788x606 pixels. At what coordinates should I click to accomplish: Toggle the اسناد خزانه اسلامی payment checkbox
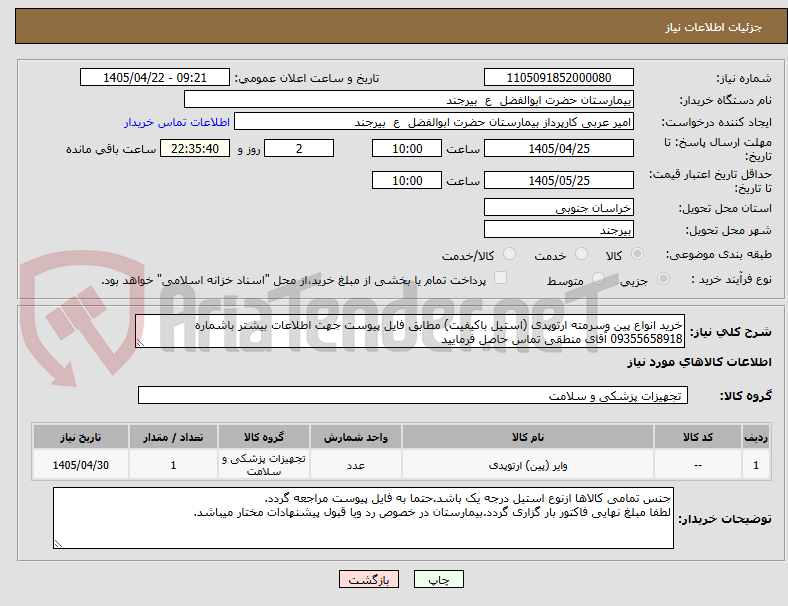click(501, 278)
